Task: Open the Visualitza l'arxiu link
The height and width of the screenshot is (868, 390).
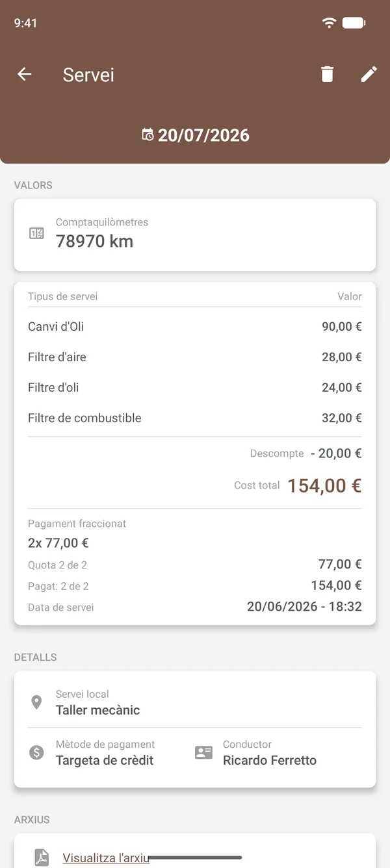Action: tap(106, 858)
